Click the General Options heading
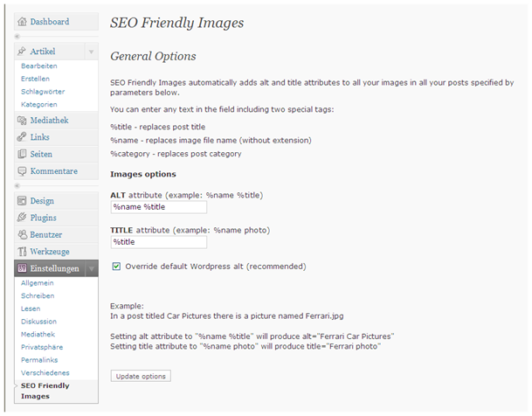Viewport: 532px width, 416px height. click(153, 56)
